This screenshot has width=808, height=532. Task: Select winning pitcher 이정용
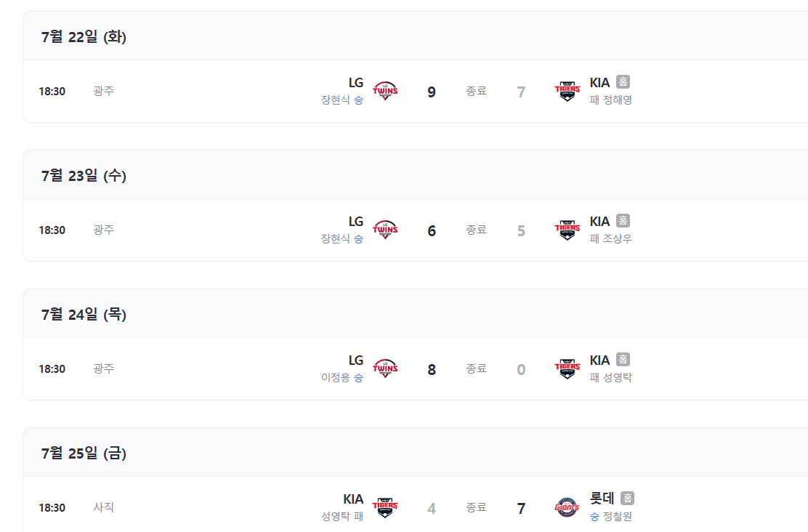(336, 378)
